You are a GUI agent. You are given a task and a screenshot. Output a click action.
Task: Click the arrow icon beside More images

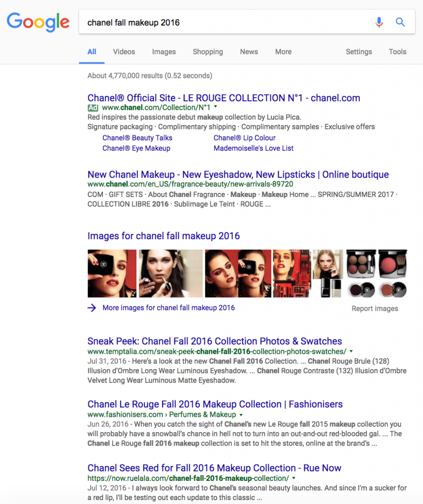[92, 308]
